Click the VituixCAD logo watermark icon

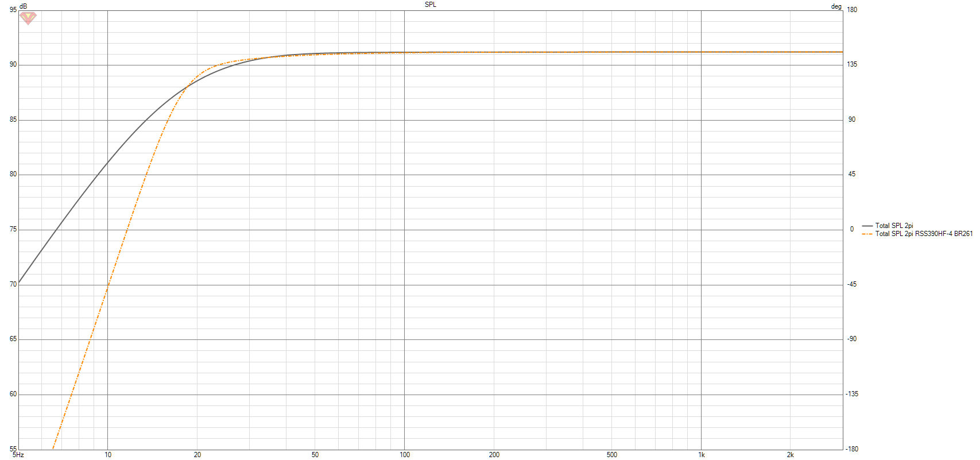coord(28,18)
